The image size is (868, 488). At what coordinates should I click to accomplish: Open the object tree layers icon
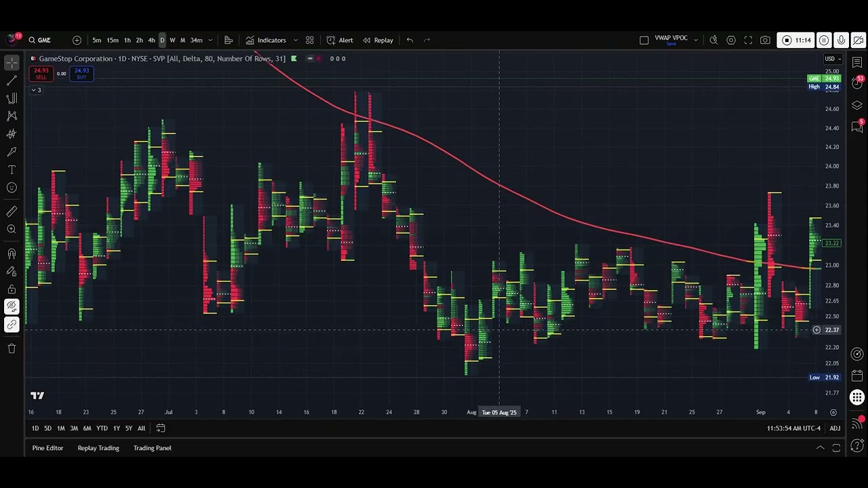[857, 105]
